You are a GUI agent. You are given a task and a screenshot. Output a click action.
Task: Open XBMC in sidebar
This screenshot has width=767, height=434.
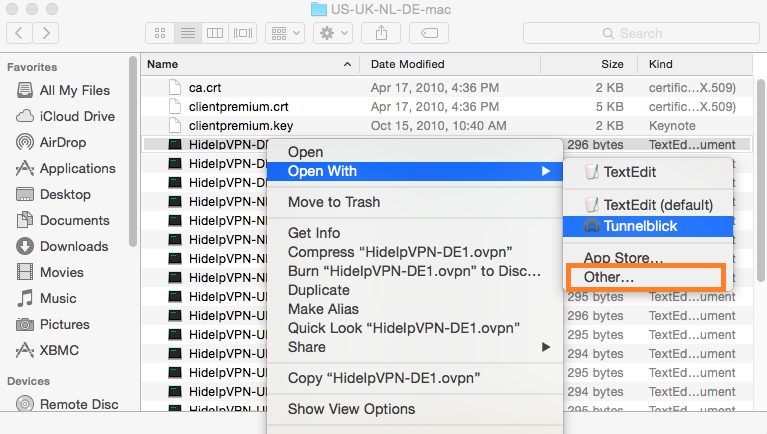click(x=47, y=350)
